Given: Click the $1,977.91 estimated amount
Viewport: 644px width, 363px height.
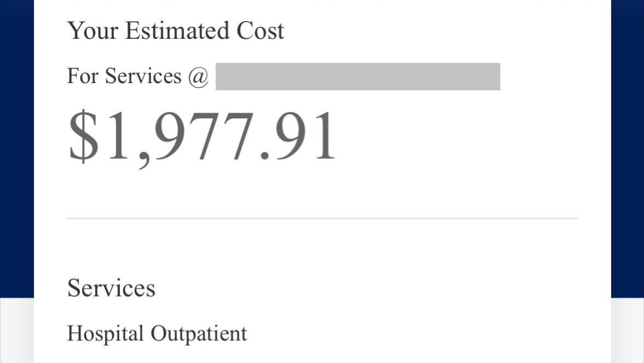Looking at the screenshot, I should pos(202,137).
